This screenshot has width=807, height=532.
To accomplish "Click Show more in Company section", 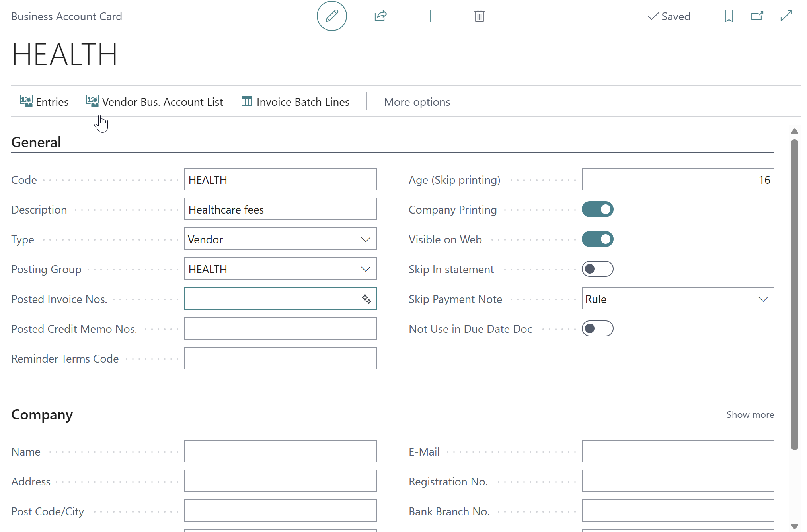I will (x=750, y=415).
